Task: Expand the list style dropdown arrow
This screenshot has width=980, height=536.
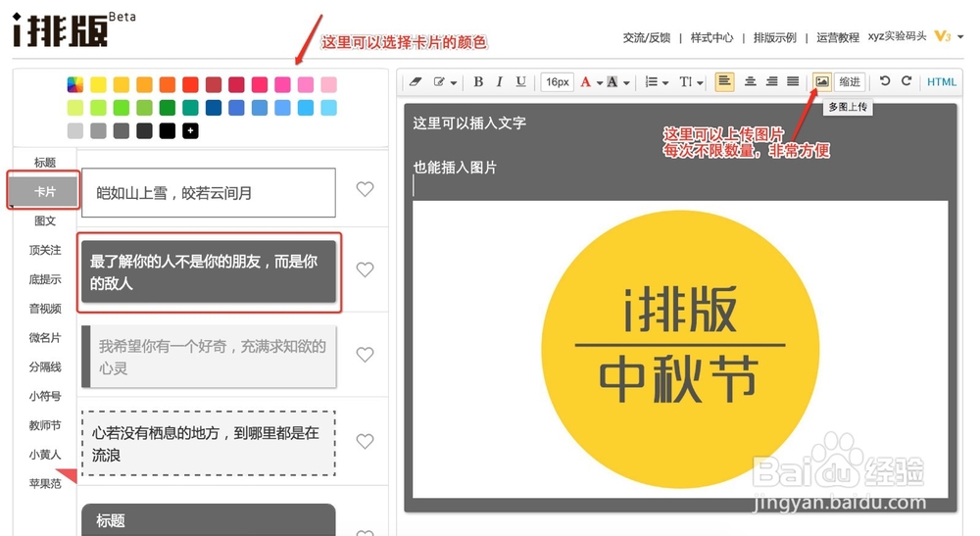Action: coord(665,83)
